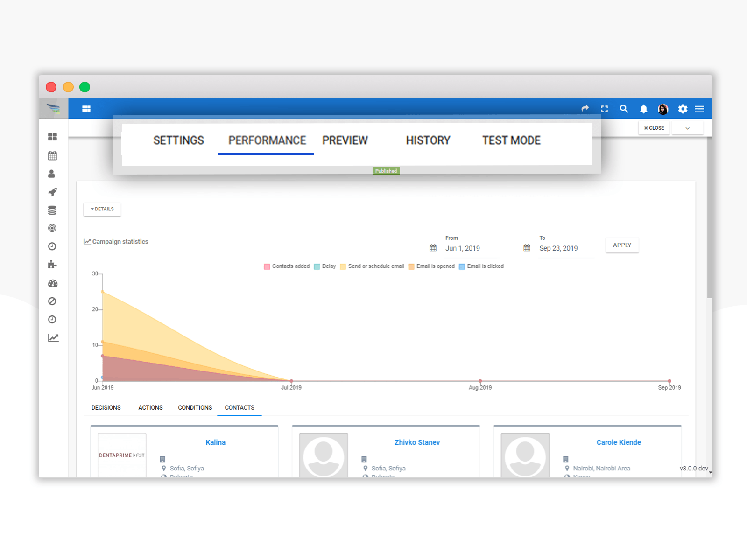Click the Campaign statistics heading
This screenshot has width=747, height=560.
[x=116, y=242]
